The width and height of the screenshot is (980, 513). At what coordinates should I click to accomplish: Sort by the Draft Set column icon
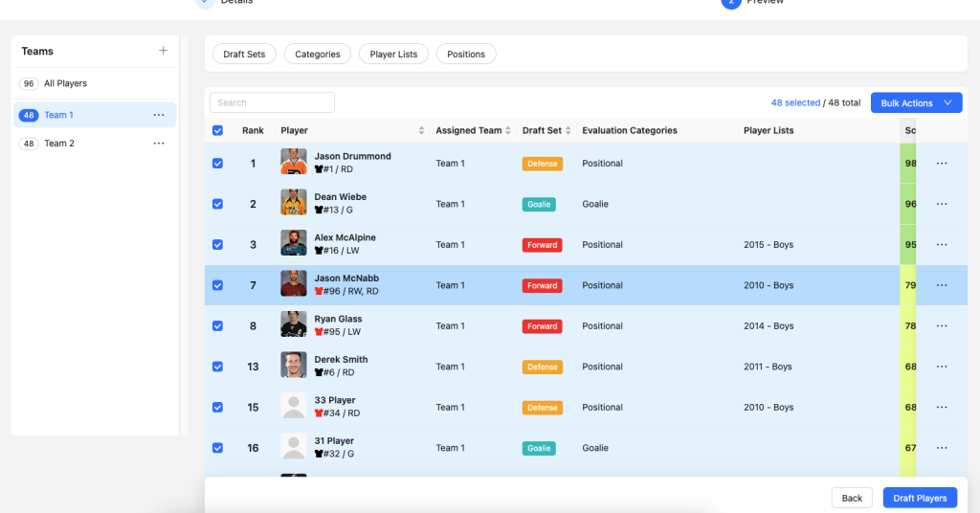(x=569, y=131)
